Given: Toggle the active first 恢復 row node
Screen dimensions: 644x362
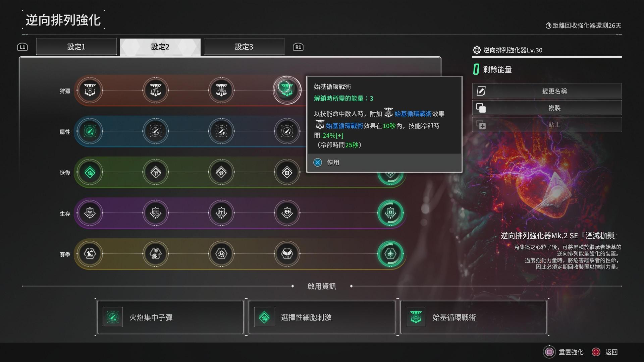Looking at the screenshot, I should (90, 172).
